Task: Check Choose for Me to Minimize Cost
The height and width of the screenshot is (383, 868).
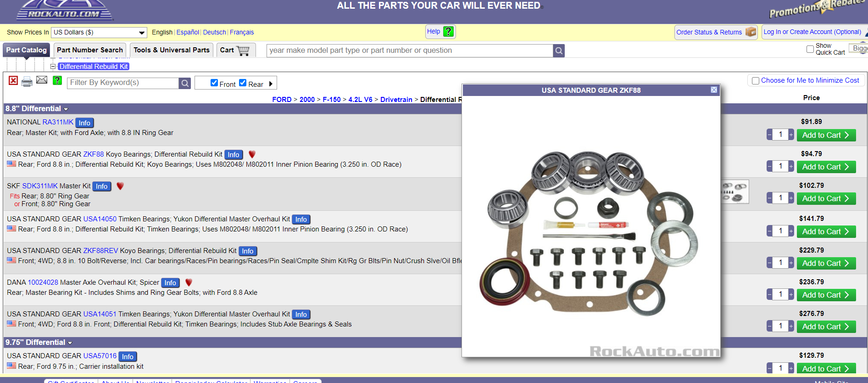Action: tap(756, 81)
